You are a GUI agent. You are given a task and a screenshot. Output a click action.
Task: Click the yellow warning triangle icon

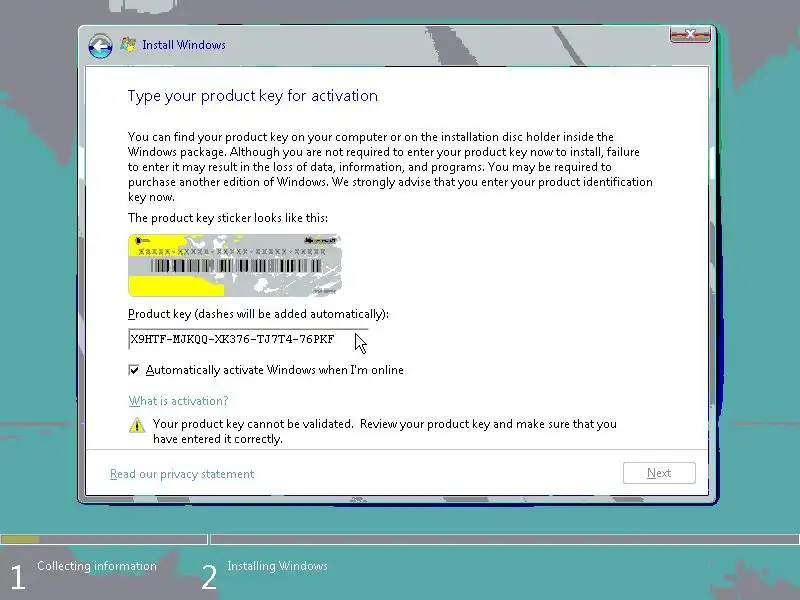click(137, 424)
